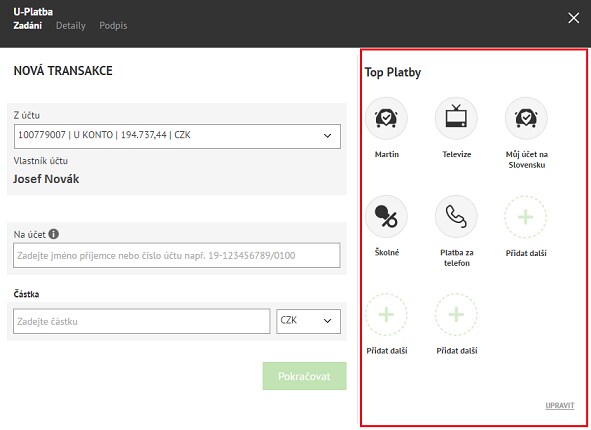Focus the Na účet recipient input field
Screen dimensions: 591x430
(177, 255)
